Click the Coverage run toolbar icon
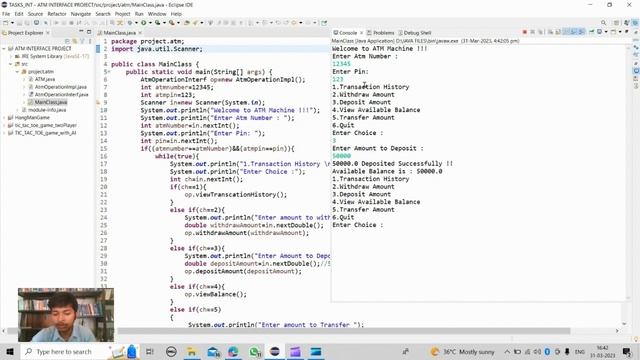Viewport: 640px width, 360px height. [157, 23]
